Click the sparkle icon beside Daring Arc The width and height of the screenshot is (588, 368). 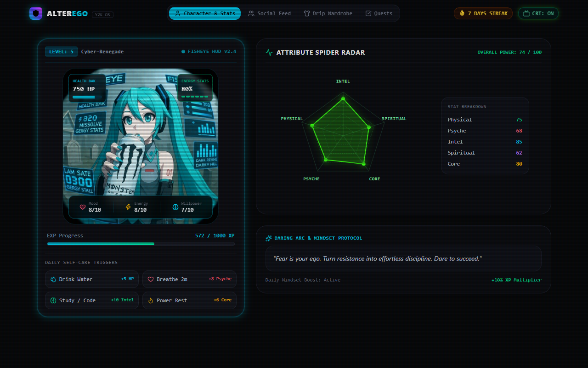269,238
